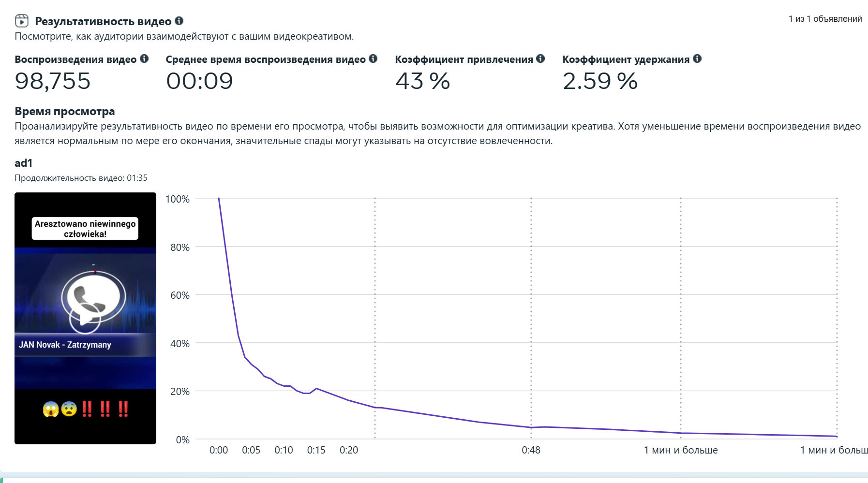Click the ad1 title label
The width and height of the screenshot is (868, 483).
click(x=23, y=163)
